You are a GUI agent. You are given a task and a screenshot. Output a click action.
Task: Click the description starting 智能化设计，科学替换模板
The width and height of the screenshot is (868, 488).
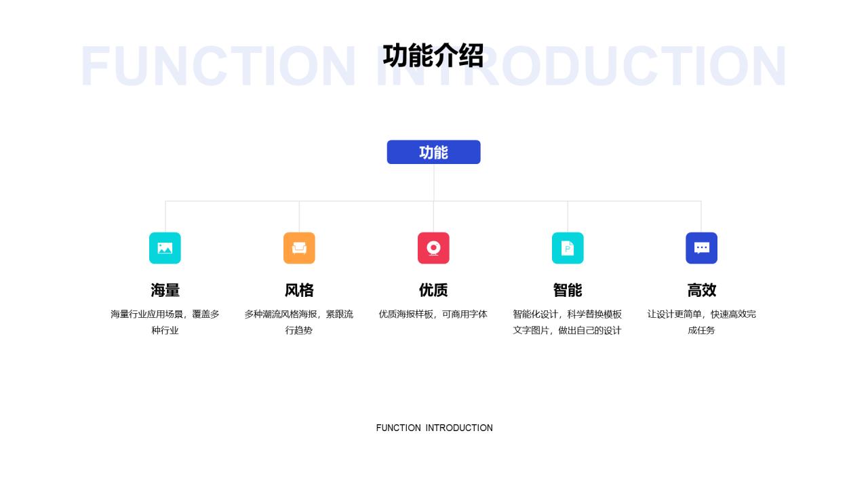568,323
